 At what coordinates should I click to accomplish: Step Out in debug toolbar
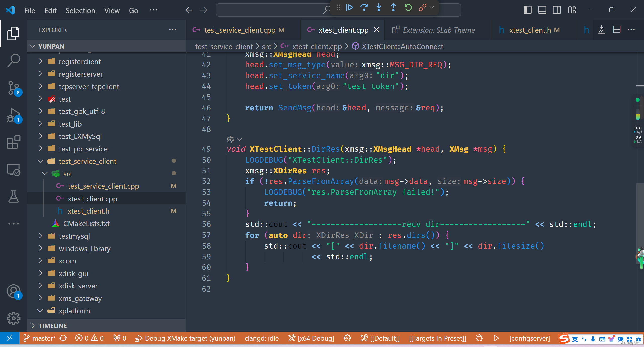(393, 7)
